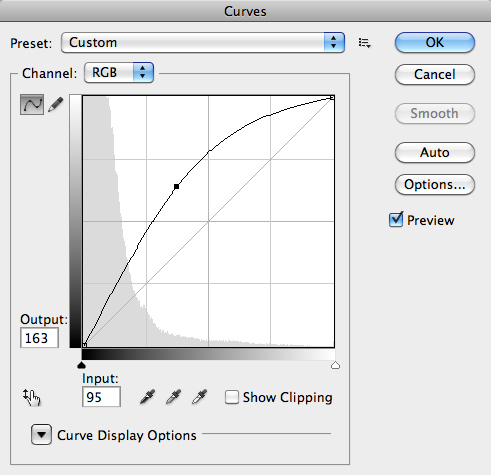Select the edit points curve tool
The height and width of the screenshot is (475, 491).
(x=32, y=105)
